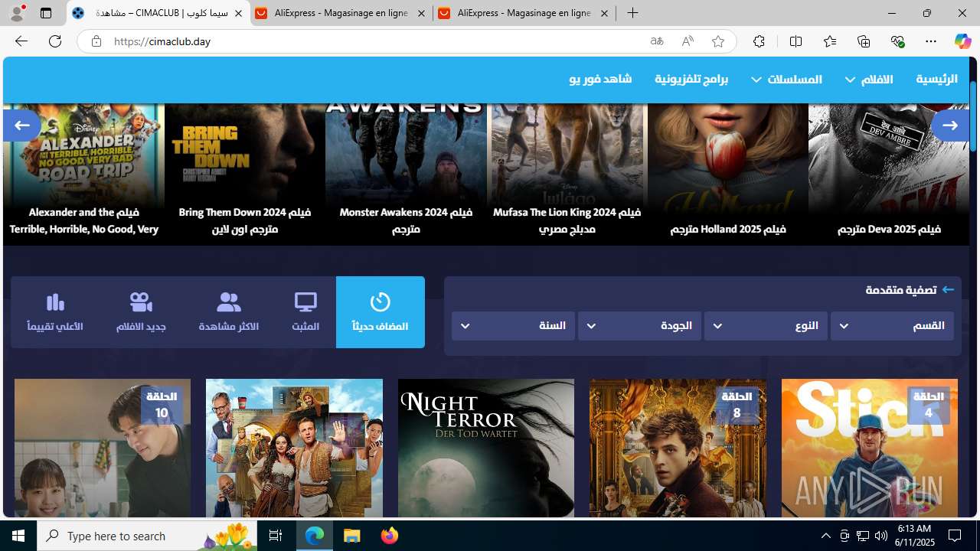The width and height of the screenshot is (980, 551).
Task: Close the CIMACLUB tab
Action: 238,14
